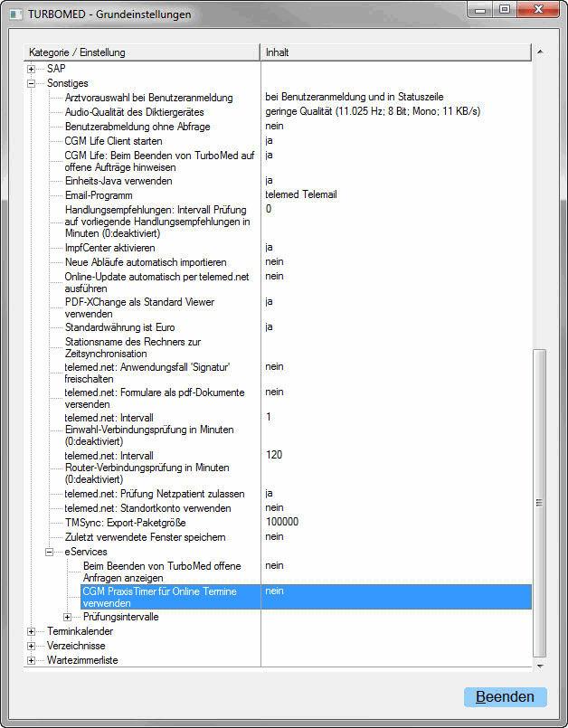The width and height of the screenshot is (568, 728).
Task: Select the ImpfCenter aktivieren setting
Action: click(x=109, y=248)
